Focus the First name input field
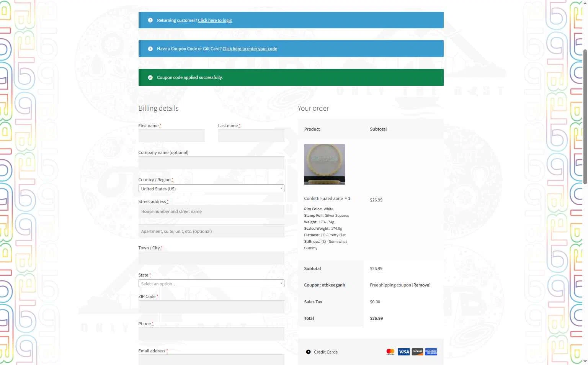This screenshot has height=365, width=588. coord(171,136)
